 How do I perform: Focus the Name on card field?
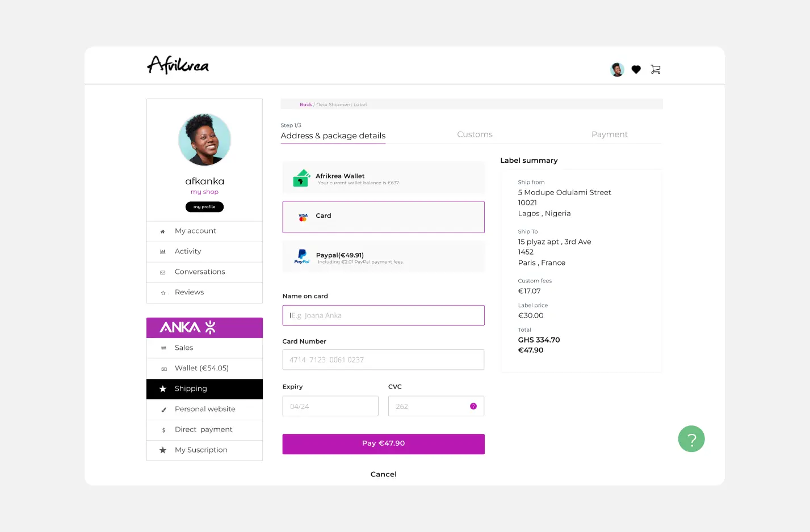[x=384, y=315]
